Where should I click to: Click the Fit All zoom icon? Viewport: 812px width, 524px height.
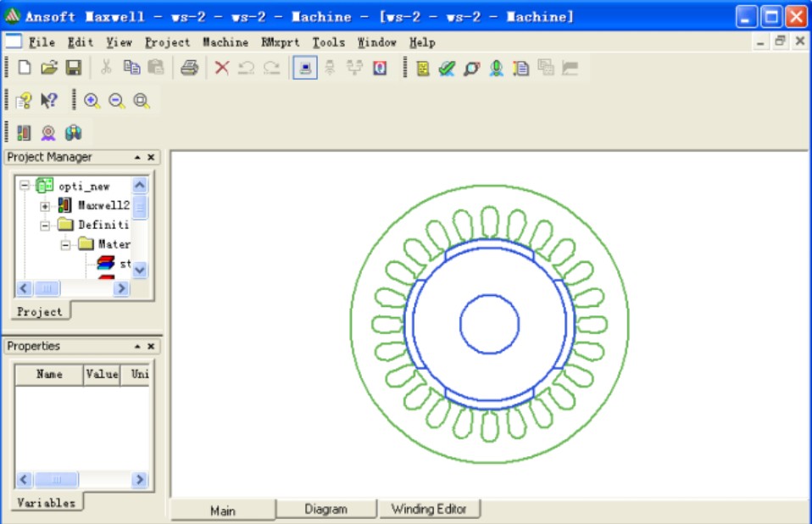(x=142, y=100)
